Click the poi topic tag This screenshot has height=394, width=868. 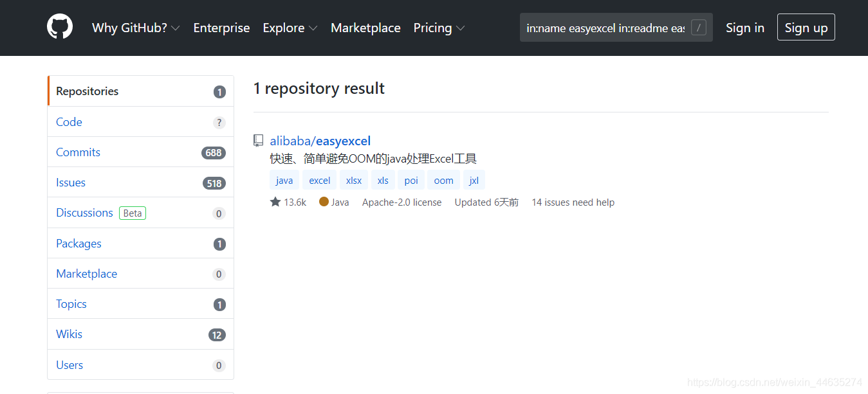pyautogui.click(x=411, y=181)
